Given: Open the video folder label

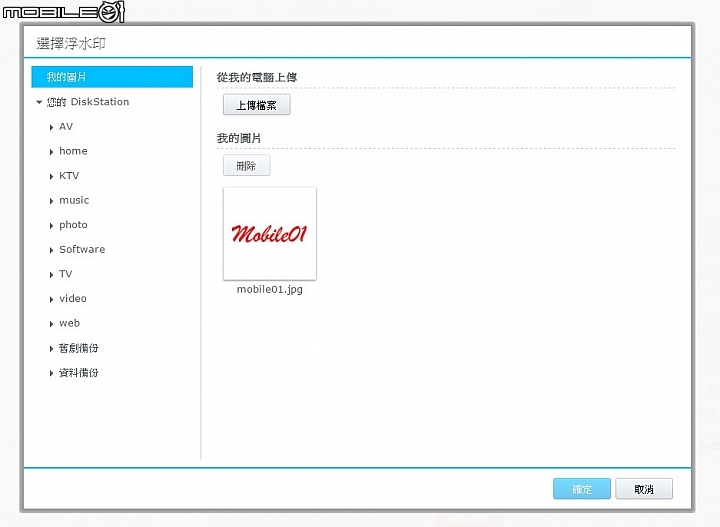Looking at the screenshot, I should point(73,298).
